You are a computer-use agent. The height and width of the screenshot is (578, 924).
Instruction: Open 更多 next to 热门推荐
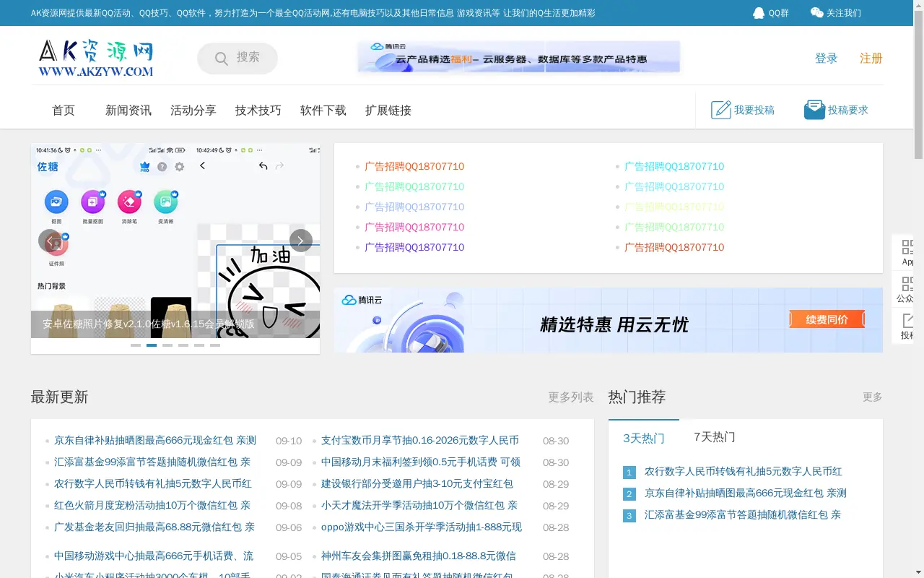[873, 397]
